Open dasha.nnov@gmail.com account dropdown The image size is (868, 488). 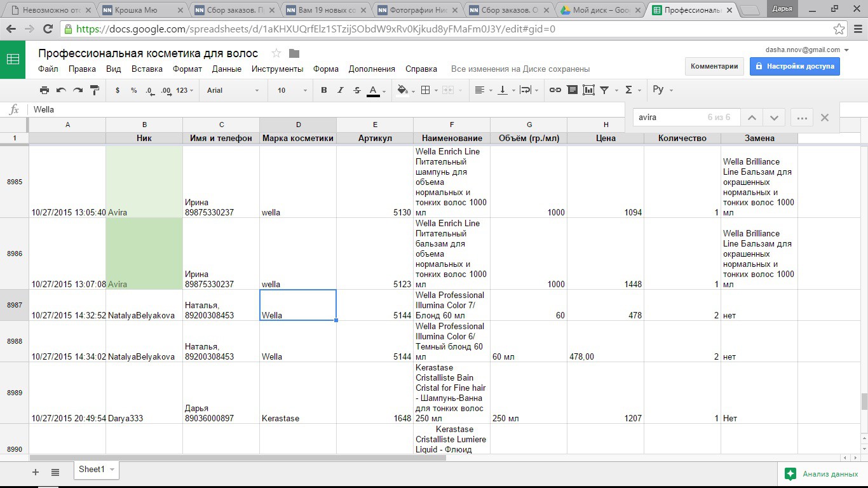[x=807, y=50]
